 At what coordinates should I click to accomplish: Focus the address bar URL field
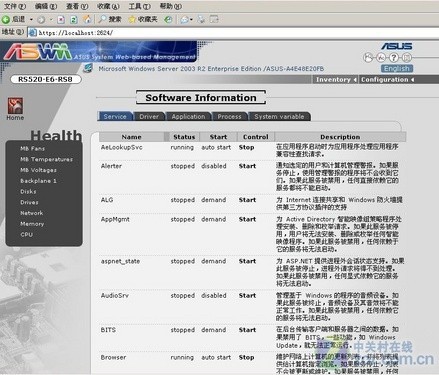[233, 32]
